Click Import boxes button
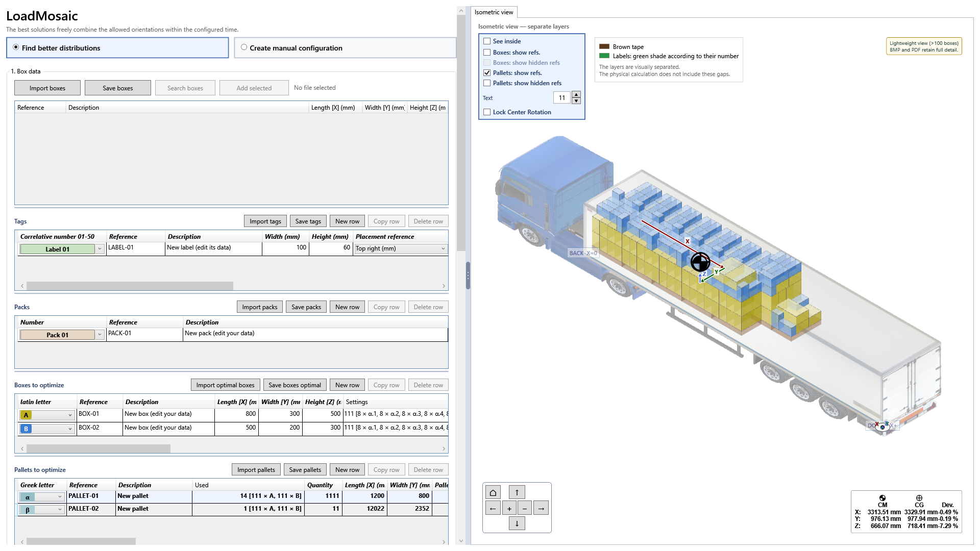The image size is (980, 551). tap(47, 88)
